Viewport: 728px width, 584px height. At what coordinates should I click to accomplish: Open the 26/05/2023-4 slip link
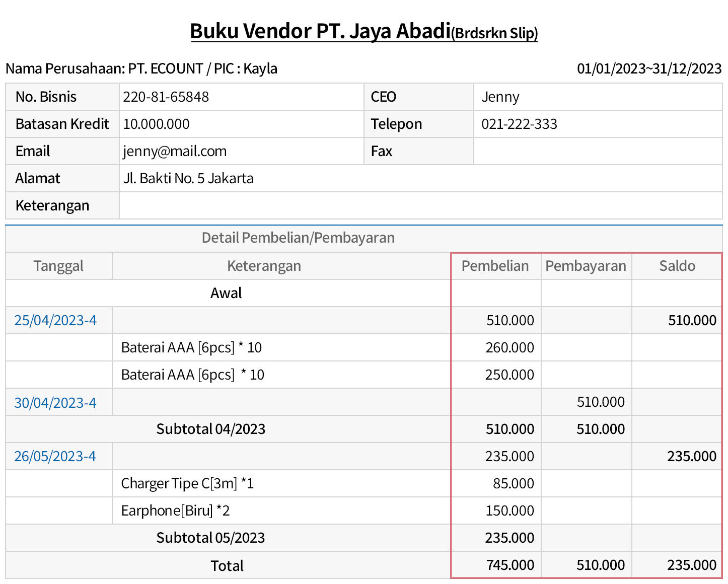[x=55, y=456]
